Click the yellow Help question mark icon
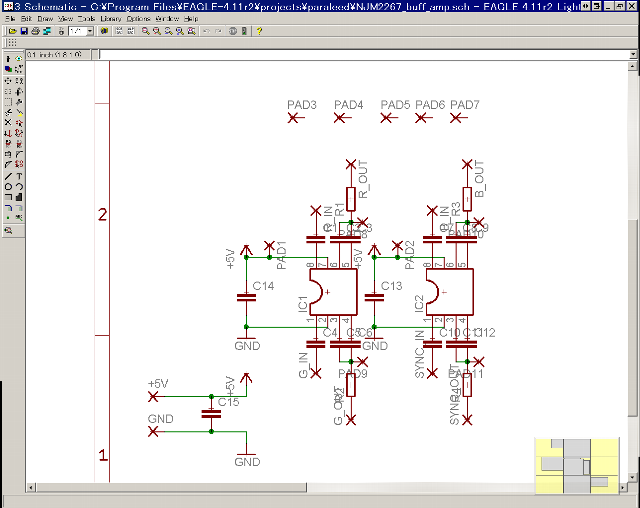Screen dimensions: 640x508 point(259,31)
